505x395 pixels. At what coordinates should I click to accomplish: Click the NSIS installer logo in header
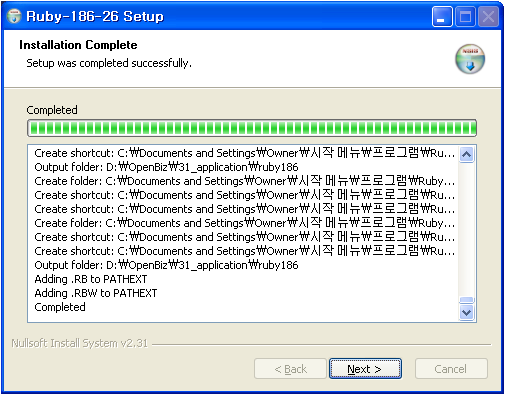click(470, 59)
